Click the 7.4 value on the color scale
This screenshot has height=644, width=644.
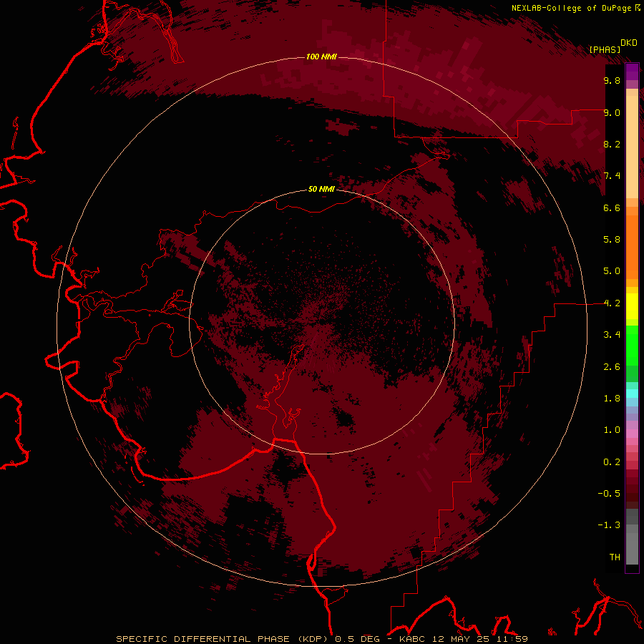(x=612, y=176)
